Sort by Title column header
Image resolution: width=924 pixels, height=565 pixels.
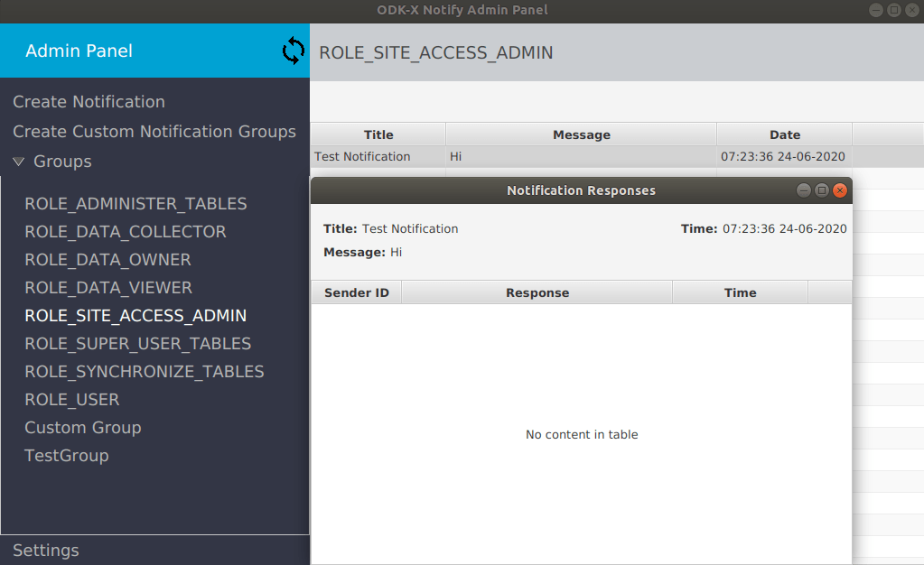click(x=378, y=134)
